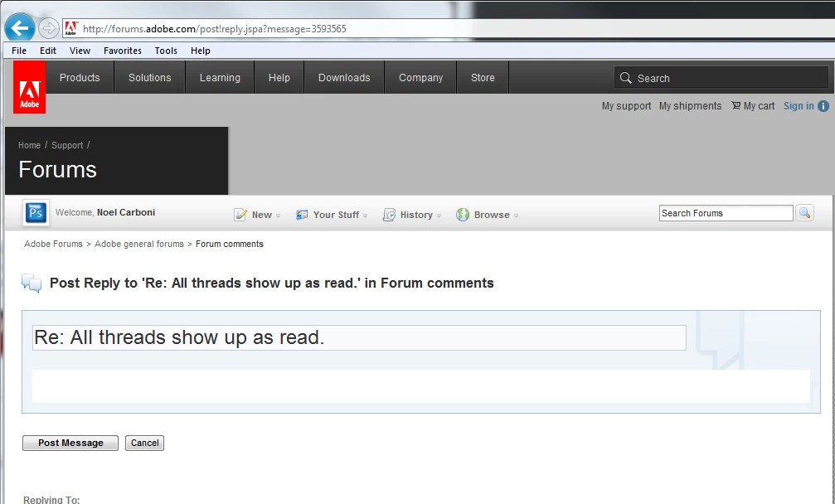The width and height of the screenshot is (835, 504).
Task: Expand the Your Stuff dropdown menu
Action: click(x=366, y=216)
